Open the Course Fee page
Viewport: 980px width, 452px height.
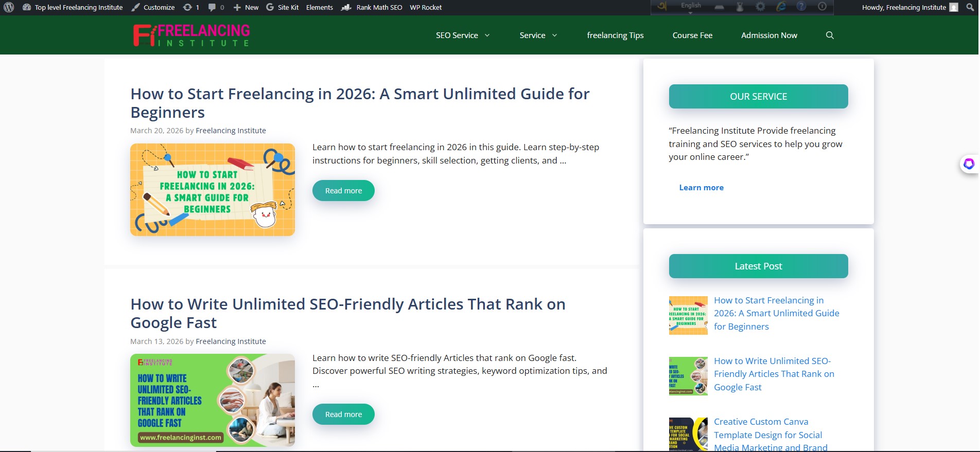692,35
